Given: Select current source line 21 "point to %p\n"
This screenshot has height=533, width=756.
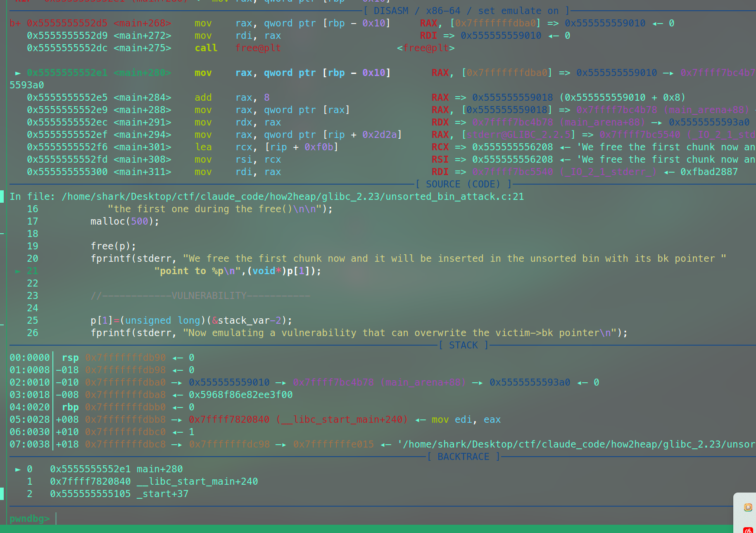Looking at the screenshot, I should point(238,271).
